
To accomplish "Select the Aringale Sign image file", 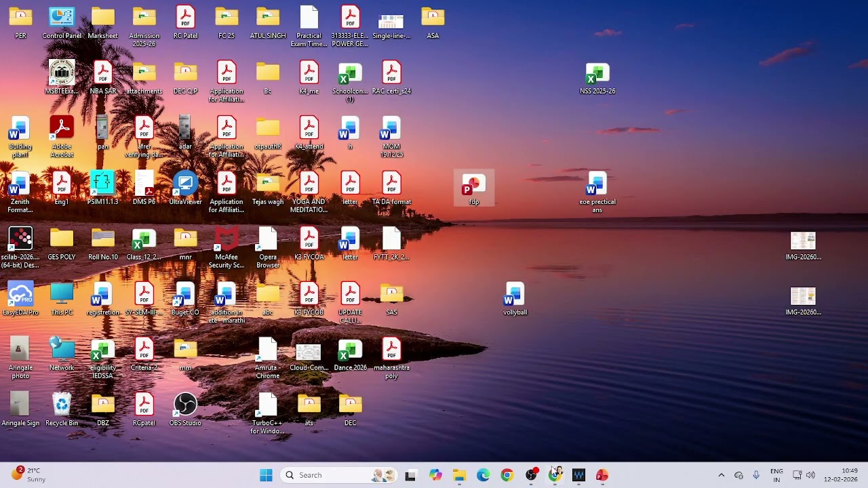I will (x=20, y=409).
